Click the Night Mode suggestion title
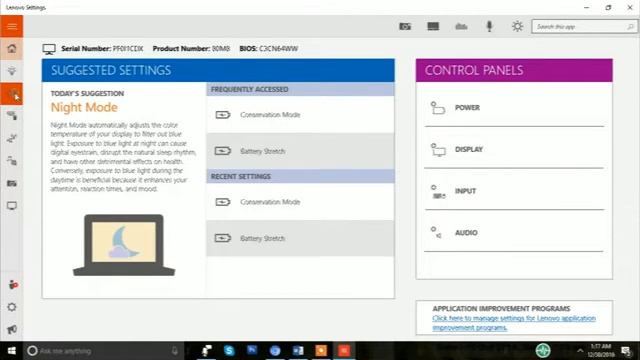 click(84, 107)
